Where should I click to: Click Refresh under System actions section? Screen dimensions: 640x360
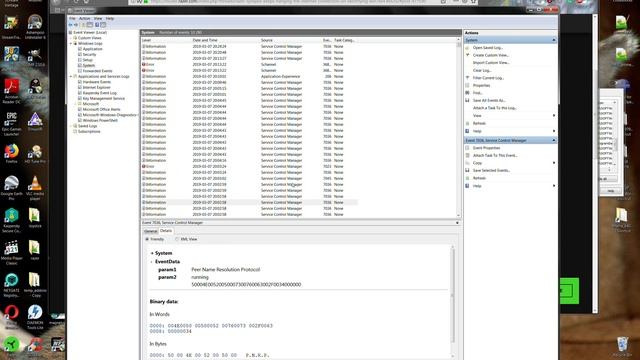(x=479, y=123)
